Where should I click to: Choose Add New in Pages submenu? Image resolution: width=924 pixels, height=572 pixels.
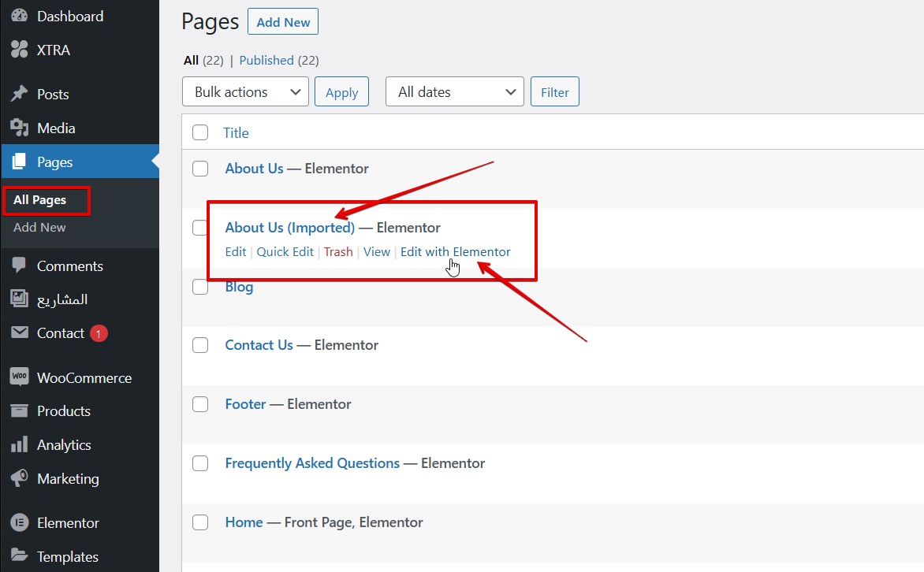pyautogui.click(x=39, y=227)
